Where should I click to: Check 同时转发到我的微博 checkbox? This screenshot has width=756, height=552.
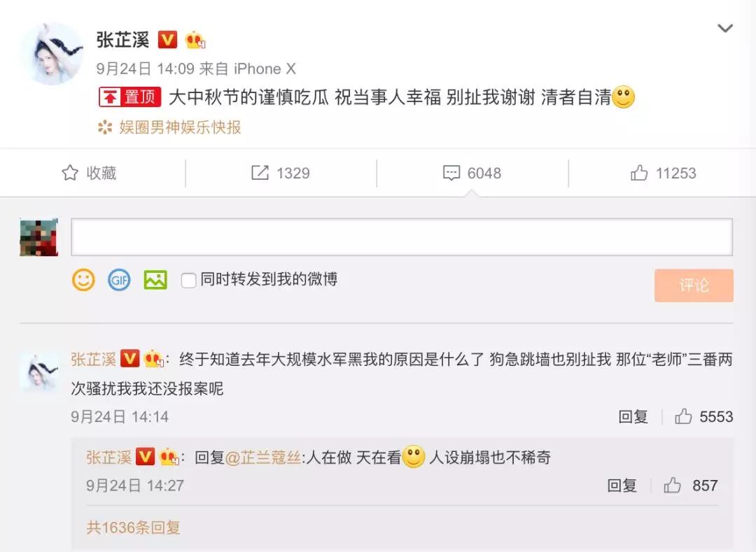click(x=188, y=280)
